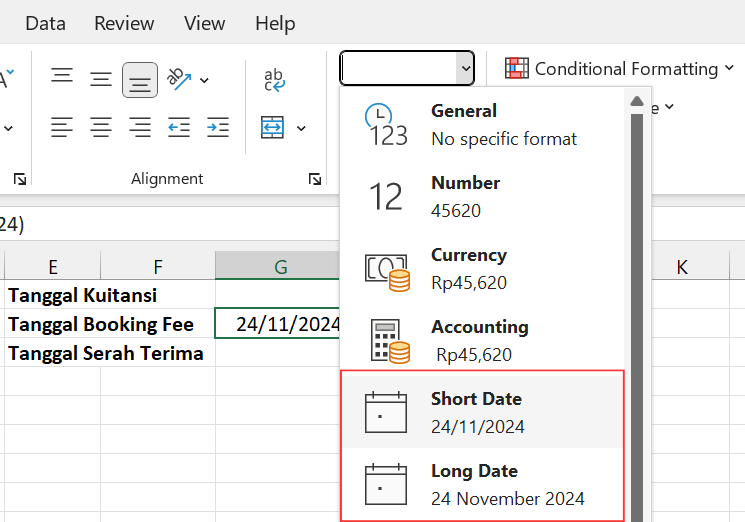Viewport: 745px width, 522px height.
Task: Open the text Orientation options
Action: pos(187,79)
